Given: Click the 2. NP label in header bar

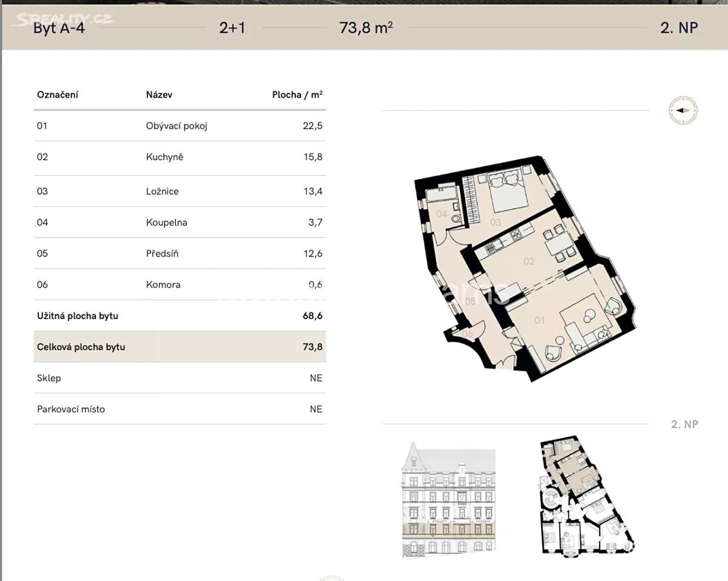Looking at the screenshot, I should [x=679, y=28].
